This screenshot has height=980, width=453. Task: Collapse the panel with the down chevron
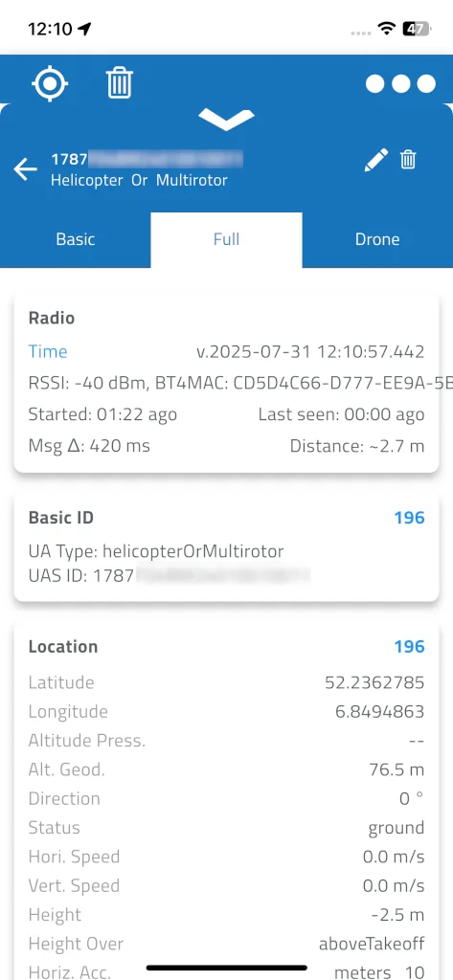click(226, 119)
